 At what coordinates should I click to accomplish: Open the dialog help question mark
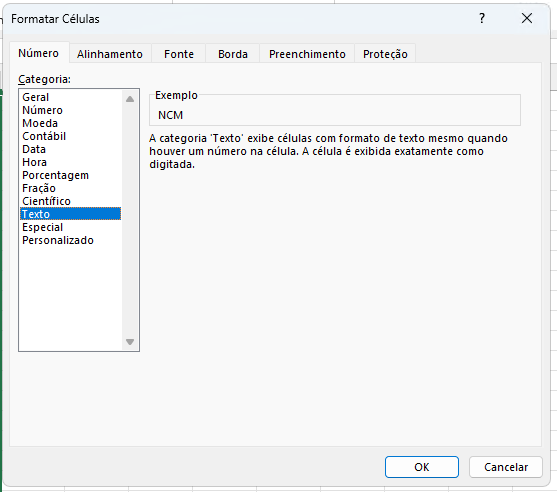point(482,18)
